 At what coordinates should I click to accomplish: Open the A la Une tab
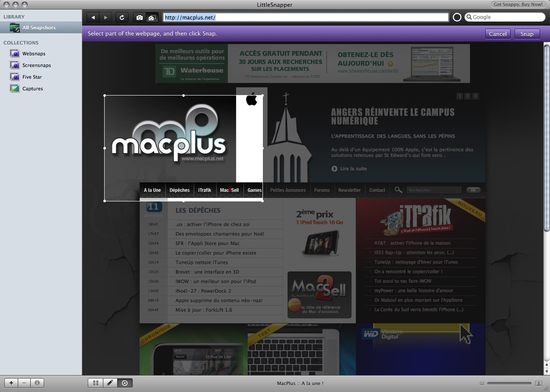pyautogui.click(x=152, y=190)
